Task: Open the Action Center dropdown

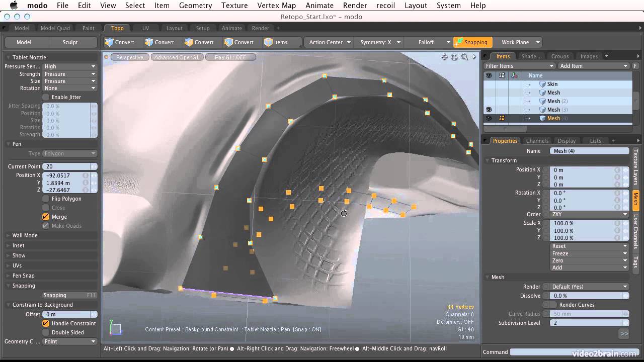Action: click(x=330, y=42)
